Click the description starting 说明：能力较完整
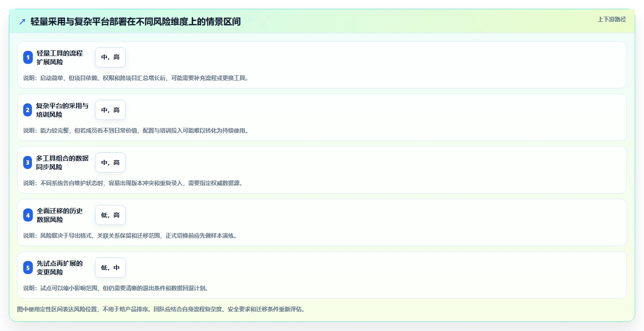644x331 pixels. point(136,130)
